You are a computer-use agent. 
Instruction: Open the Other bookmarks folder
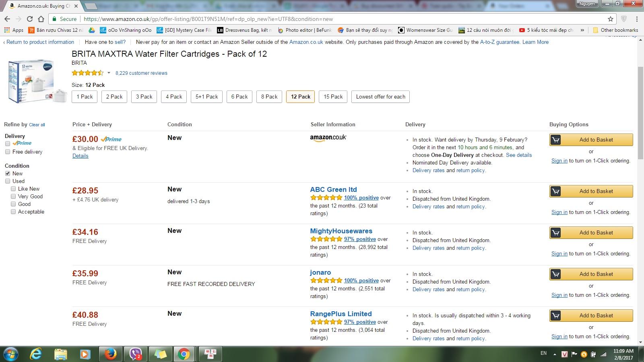tap(615, 30)
